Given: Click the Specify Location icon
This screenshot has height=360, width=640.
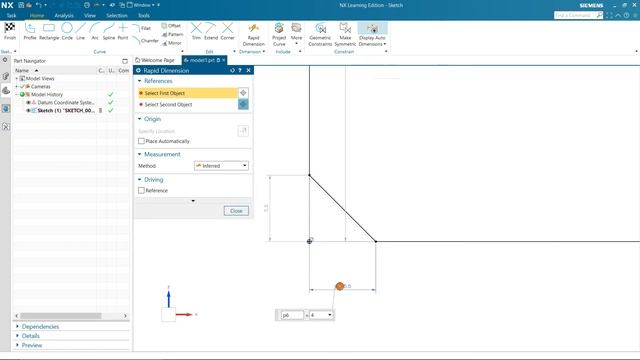Looking at the screenshot, I should [243, 131].
